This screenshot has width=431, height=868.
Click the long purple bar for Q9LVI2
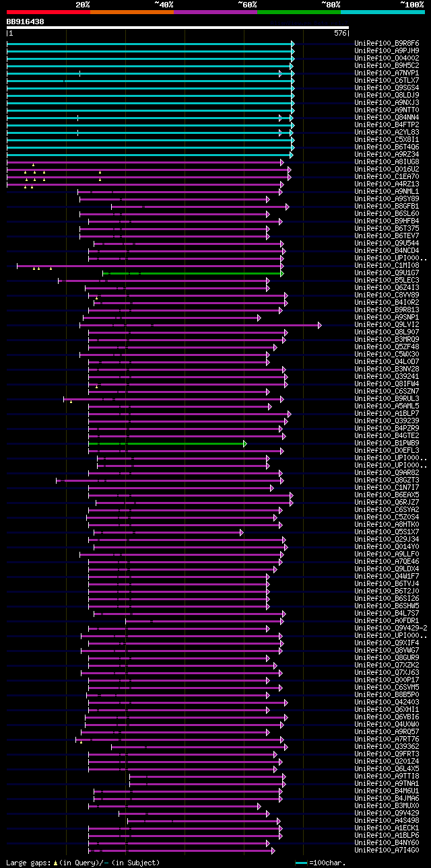tap(201, 325)
